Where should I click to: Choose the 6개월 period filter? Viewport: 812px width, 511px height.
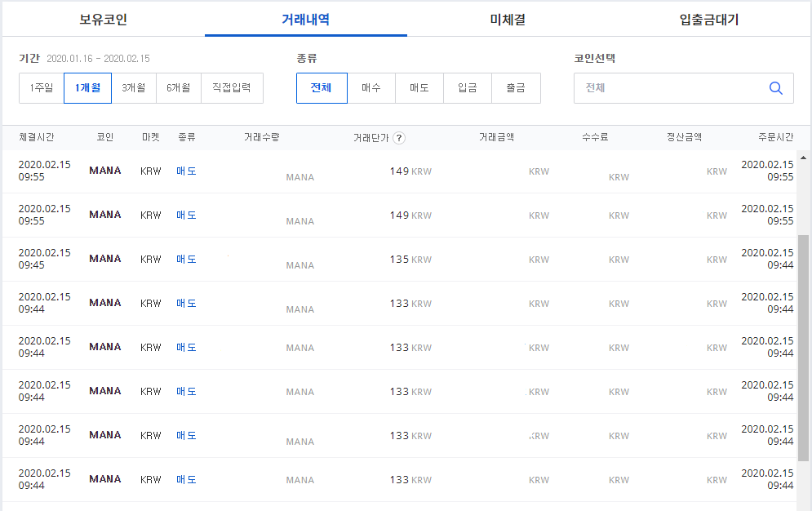point(181,87)
